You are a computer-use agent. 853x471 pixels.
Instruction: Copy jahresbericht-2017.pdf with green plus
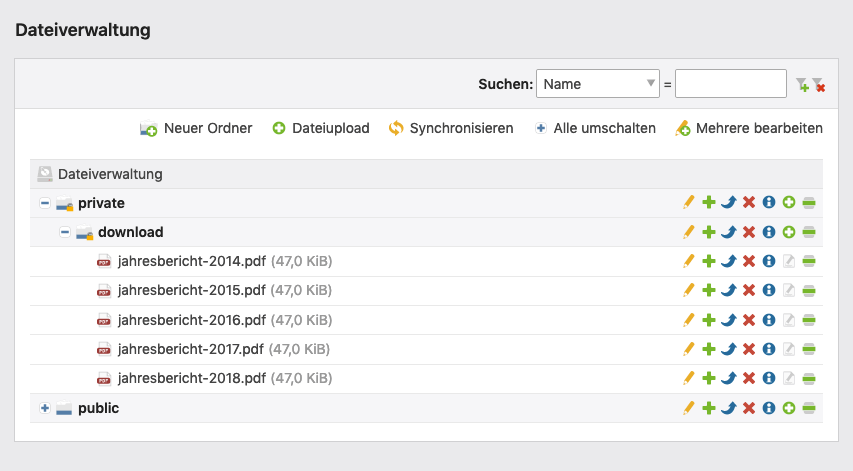click(x=709, y=349)
